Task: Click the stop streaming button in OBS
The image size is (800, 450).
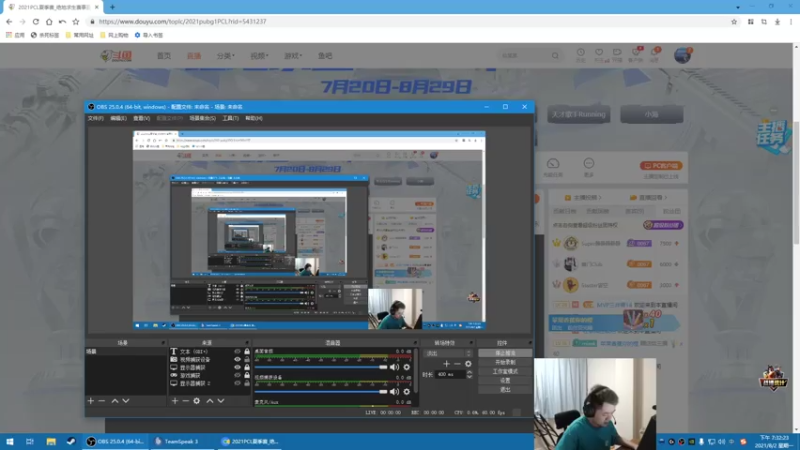Action: click(505, 353)
